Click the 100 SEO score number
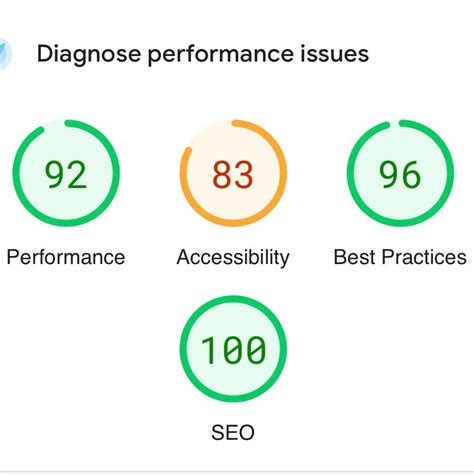 click(x=233, y=350)
